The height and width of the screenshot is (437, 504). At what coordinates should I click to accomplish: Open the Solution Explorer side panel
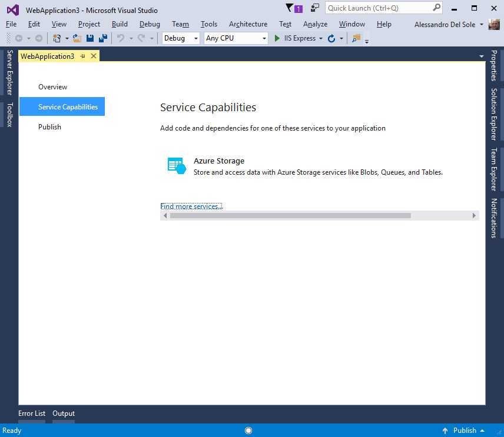click(494, 114)
